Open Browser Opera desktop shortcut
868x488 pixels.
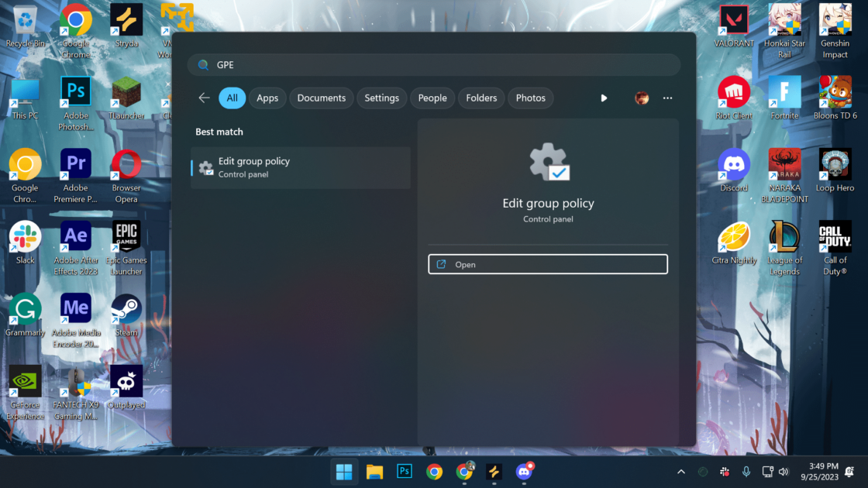coord(126,176)
